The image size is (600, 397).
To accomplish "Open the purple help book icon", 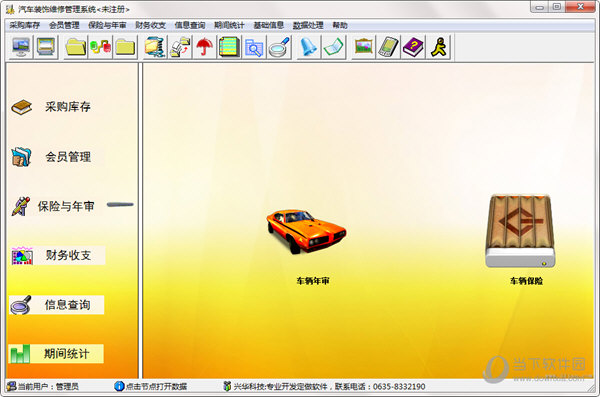I will [413, 47].
